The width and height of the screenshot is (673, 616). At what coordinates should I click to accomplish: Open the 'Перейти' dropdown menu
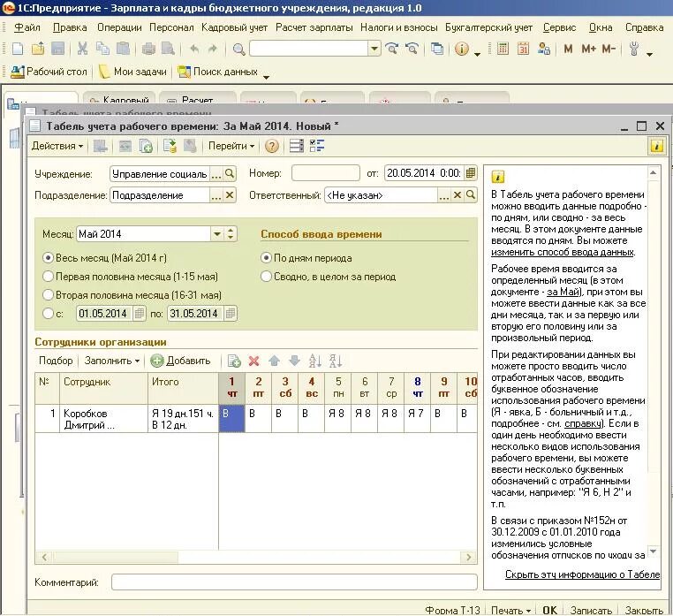point(231,146)
